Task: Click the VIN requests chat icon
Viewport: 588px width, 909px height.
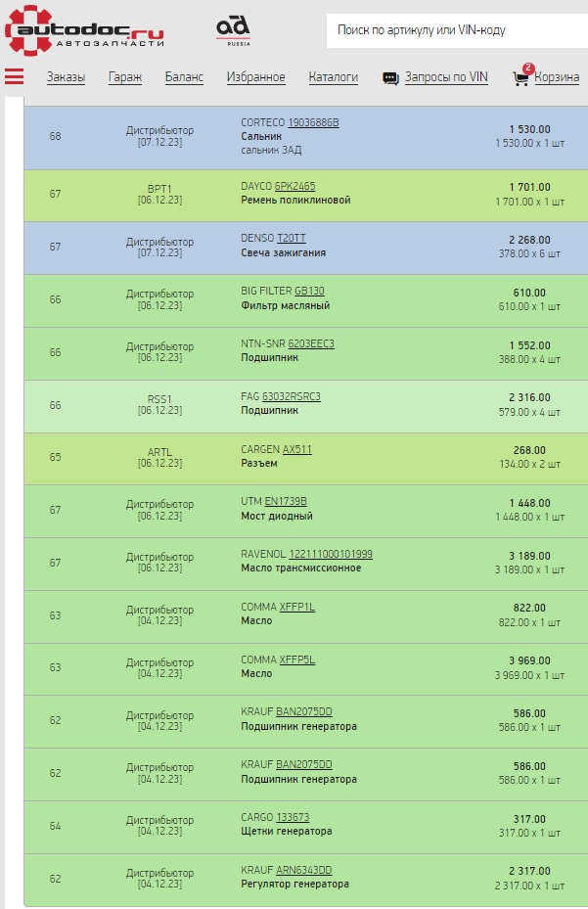Action: pyautogui.click(x=390, y=78)
